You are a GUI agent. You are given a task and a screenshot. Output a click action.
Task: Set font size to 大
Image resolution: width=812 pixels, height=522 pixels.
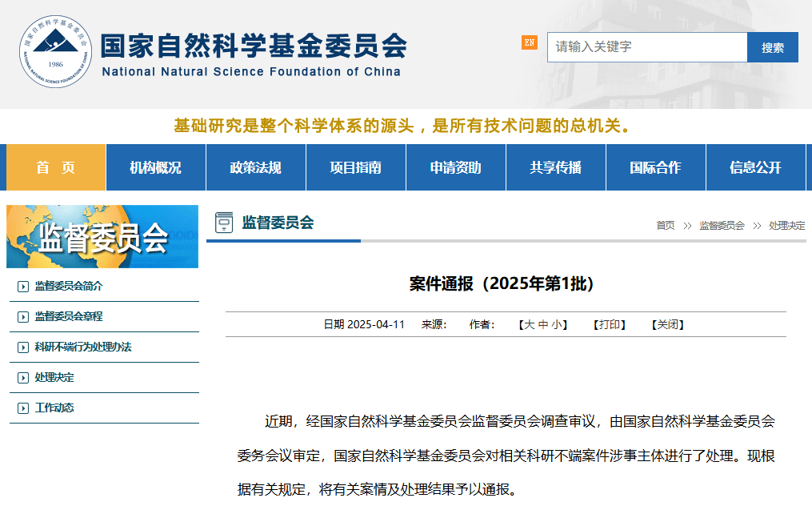point(530,324)
